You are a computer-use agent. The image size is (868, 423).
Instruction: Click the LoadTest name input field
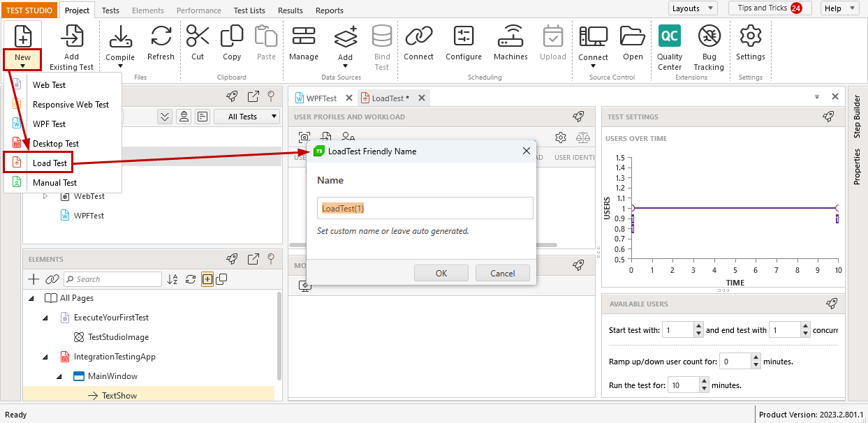(425, 208)
